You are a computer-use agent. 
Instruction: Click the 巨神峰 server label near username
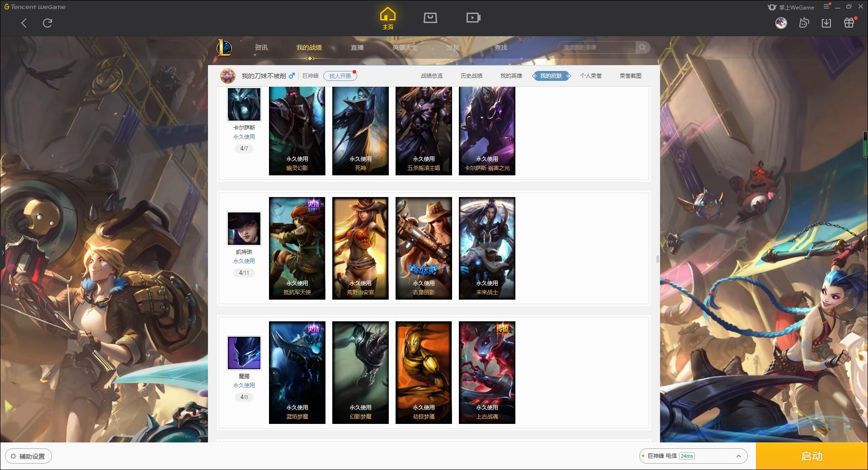[311, 76]
